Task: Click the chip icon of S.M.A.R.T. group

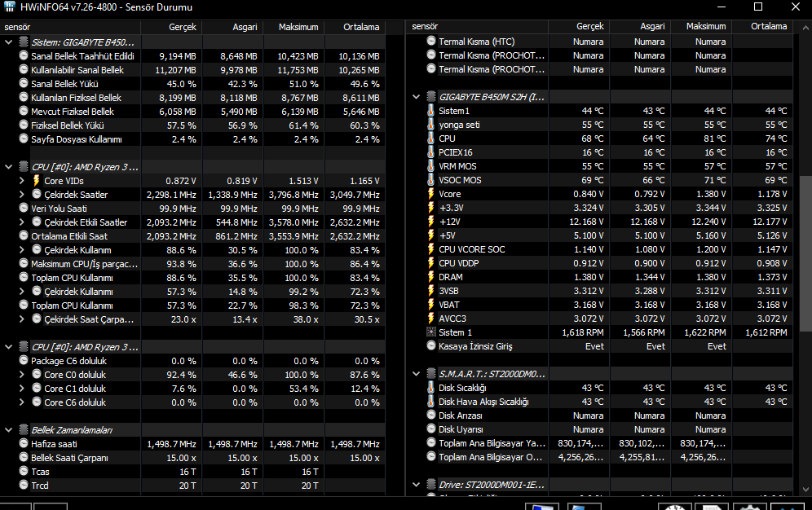Action: point(430,373)
